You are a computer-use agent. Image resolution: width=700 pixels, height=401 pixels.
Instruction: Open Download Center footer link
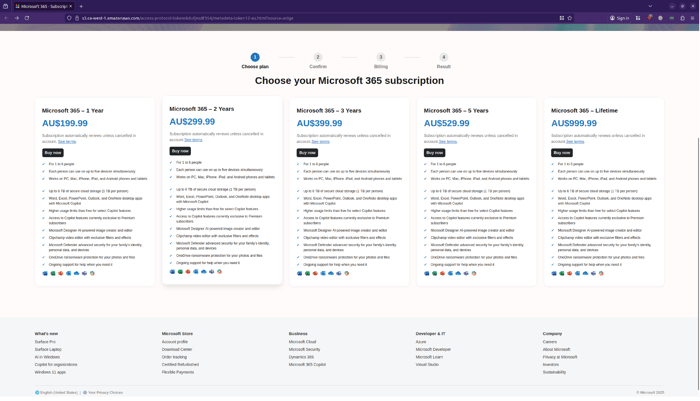point(177,349)
